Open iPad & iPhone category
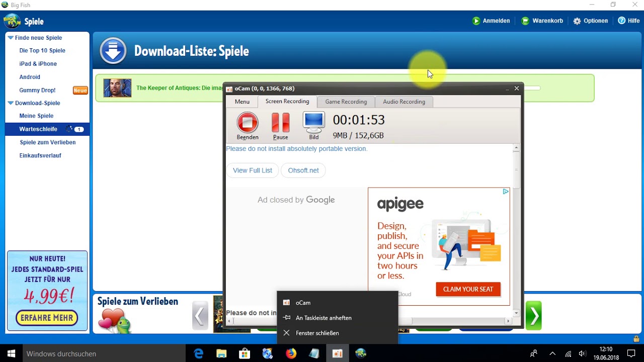Viewport: 644px width, 362px height. tap(38, 64)
